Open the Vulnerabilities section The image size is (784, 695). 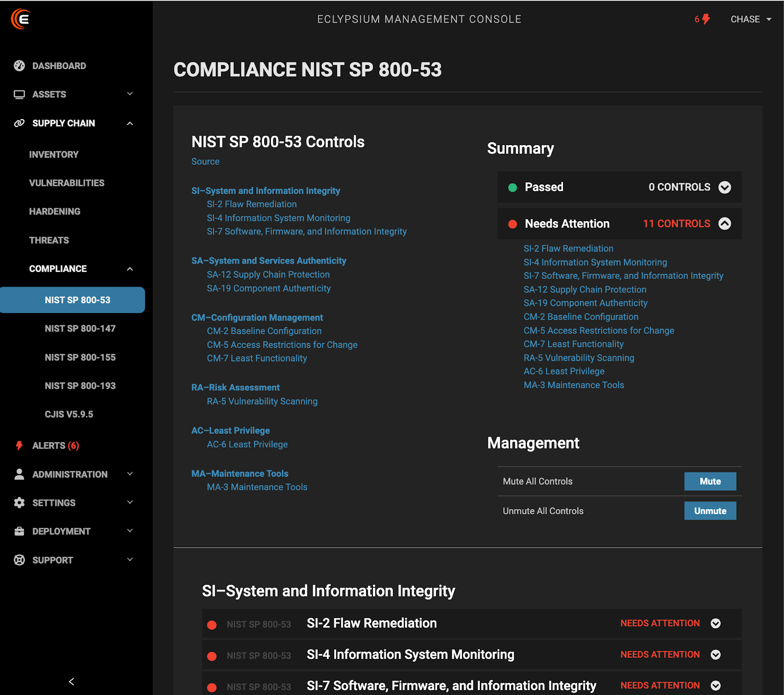[67, 183]
